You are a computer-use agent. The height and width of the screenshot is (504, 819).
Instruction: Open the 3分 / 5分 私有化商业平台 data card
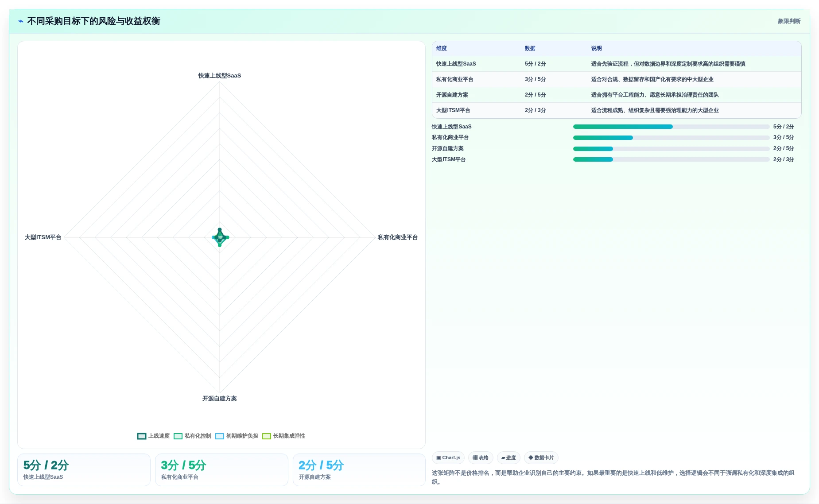221,470
